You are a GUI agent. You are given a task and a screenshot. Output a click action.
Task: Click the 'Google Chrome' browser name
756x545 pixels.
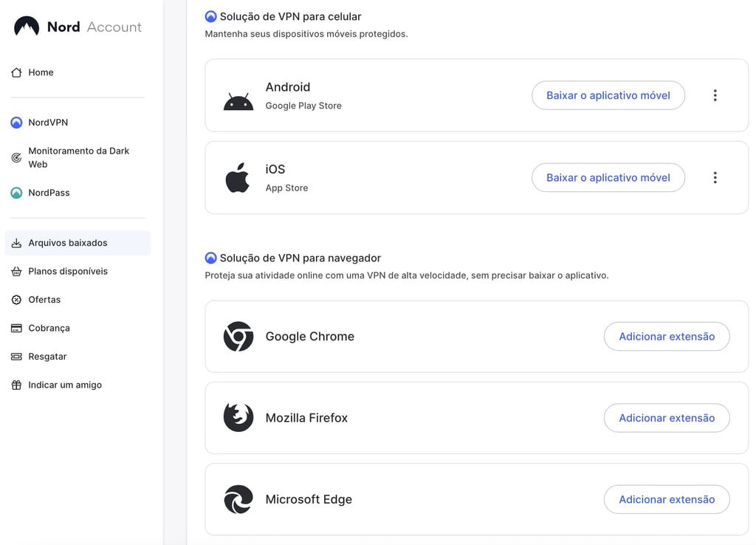[310, 336]
